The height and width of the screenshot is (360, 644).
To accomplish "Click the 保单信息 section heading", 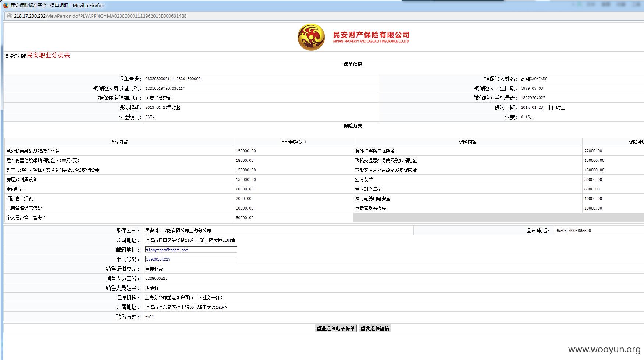I will tap(353, 64).
